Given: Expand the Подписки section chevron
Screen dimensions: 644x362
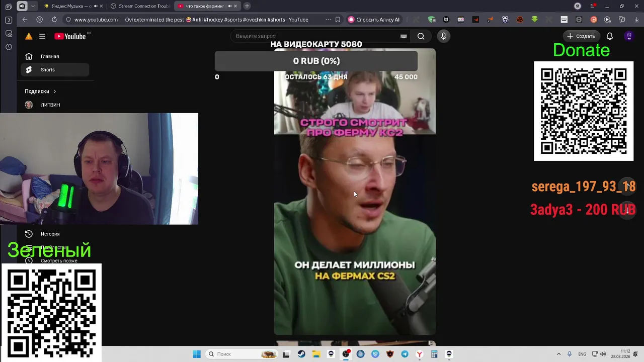Looking at the screenshot, I should 54,92.
